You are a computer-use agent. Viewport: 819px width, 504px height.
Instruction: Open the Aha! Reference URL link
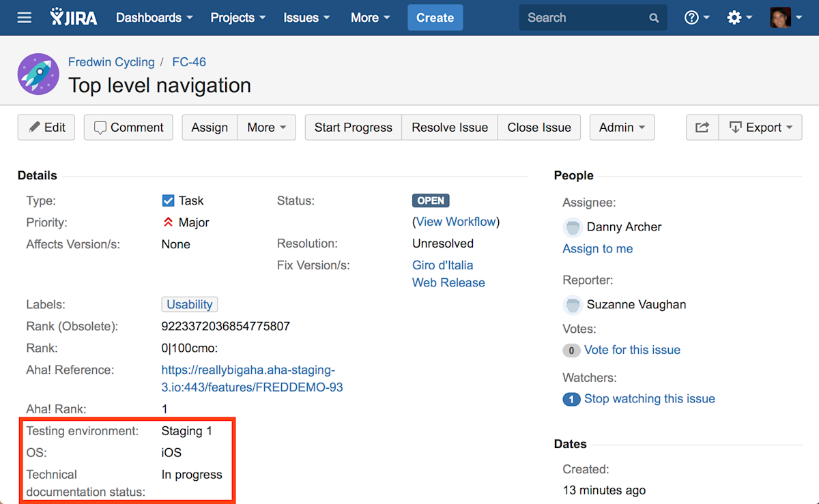pyautogui.click(x=252, y=379)
